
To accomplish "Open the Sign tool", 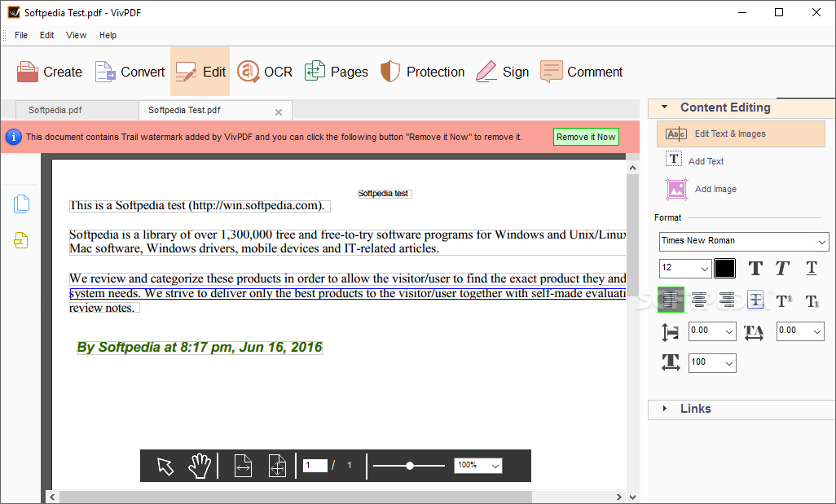I will [502, 72].
